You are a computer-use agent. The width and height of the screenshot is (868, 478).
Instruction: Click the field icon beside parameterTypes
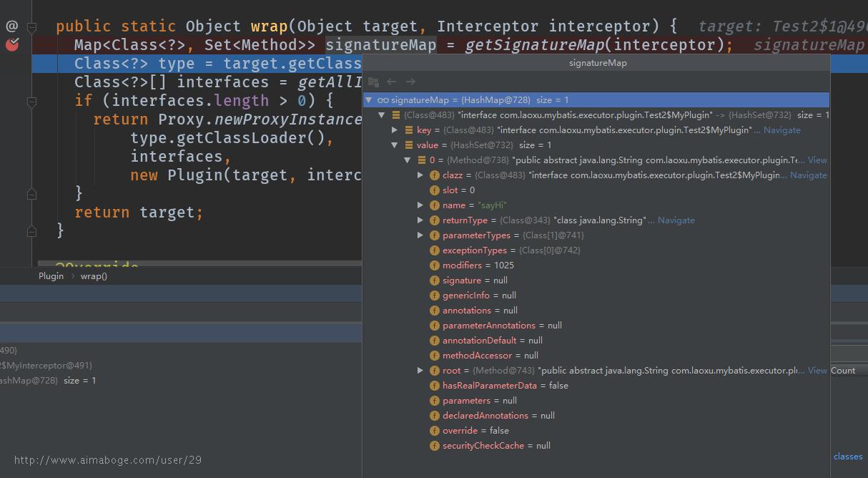(435, 235)
